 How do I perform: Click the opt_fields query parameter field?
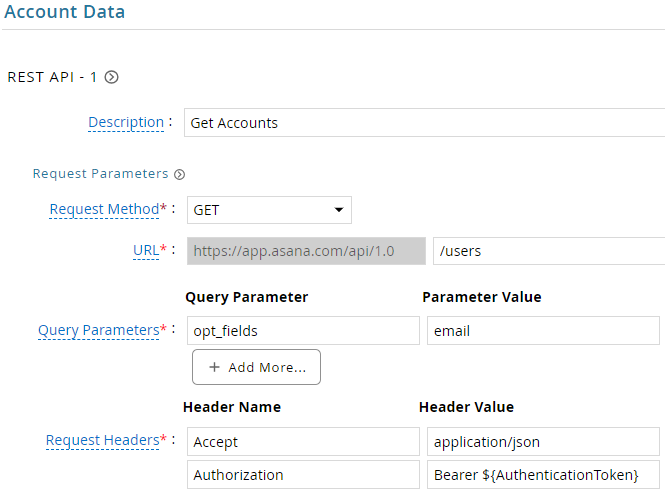[x=303, y=330]
